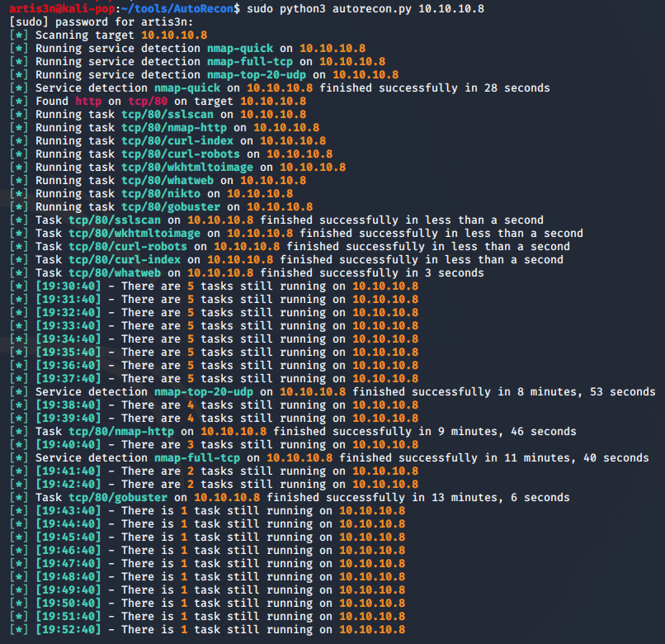Click the '[sudo] password for artis3n:' prompt
Viewport: 665px width, 644px height.
[101, 21]
